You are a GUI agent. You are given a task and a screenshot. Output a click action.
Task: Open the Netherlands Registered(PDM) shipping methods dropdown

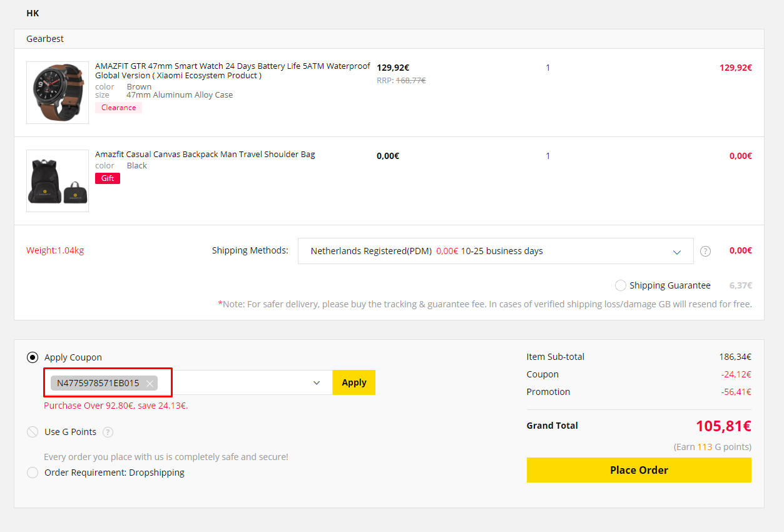click(x=496, y=251)
